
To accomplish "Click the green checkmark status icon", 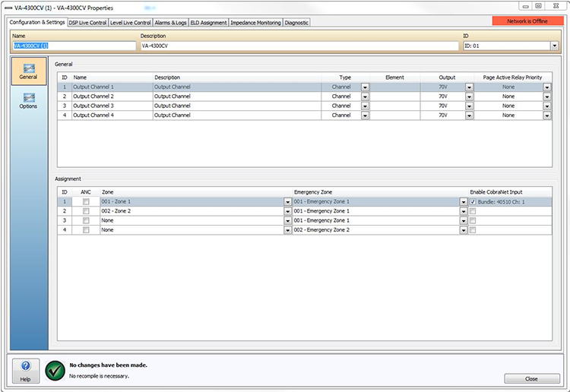I will (x=55, y=371).
